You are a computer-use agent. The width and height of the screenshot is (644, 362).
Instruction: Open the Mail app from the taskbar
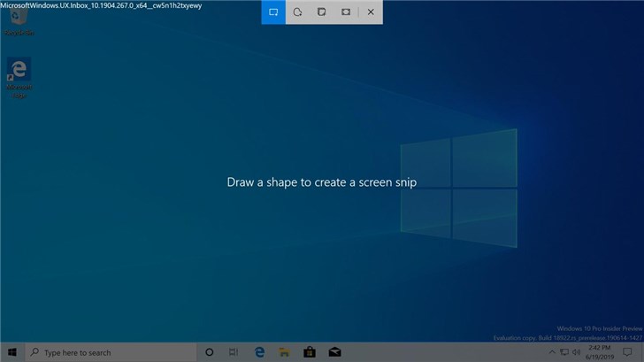tap(335, 352)
